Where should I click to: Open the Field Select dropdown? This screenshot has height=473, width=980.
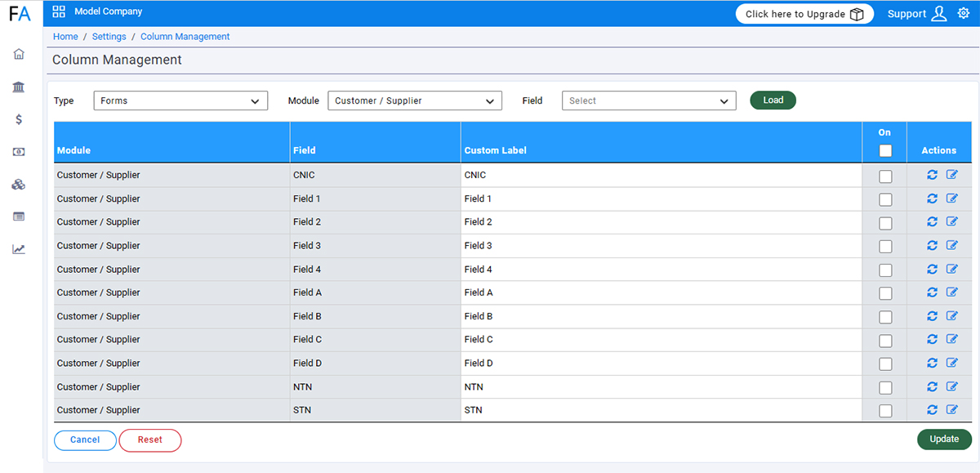pos(649,100)
